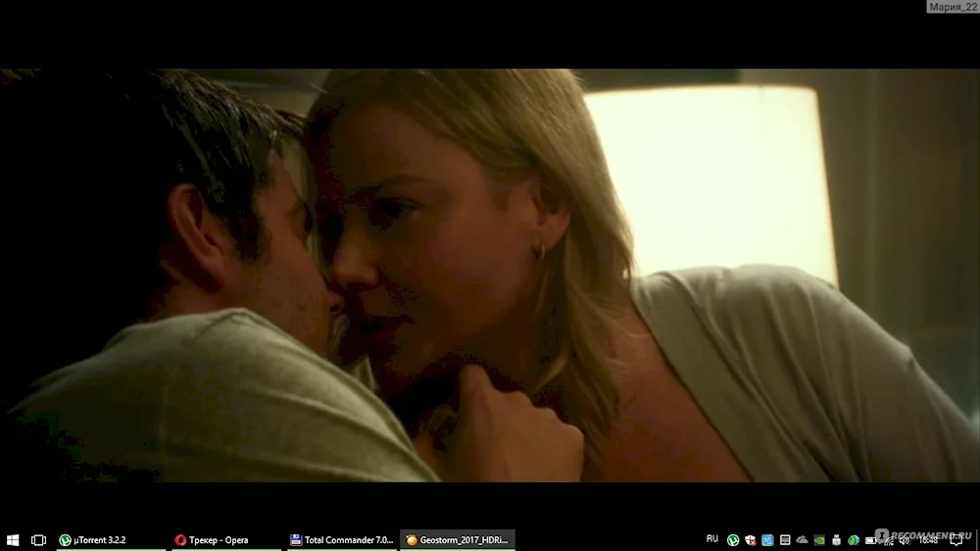Open the volume speaker tray icon
The image size is (980, 551).
(905, 540)
